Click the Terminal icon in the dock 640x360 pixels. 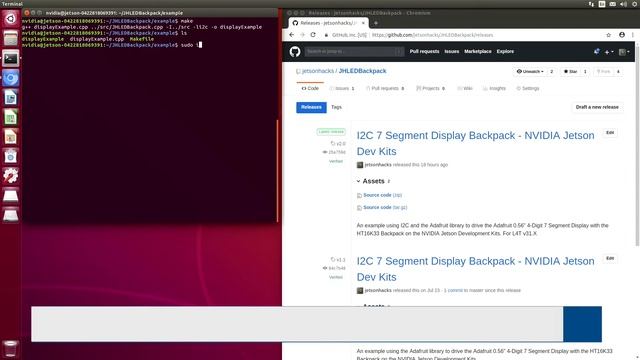pyautogui.click(x=11, y=58)
